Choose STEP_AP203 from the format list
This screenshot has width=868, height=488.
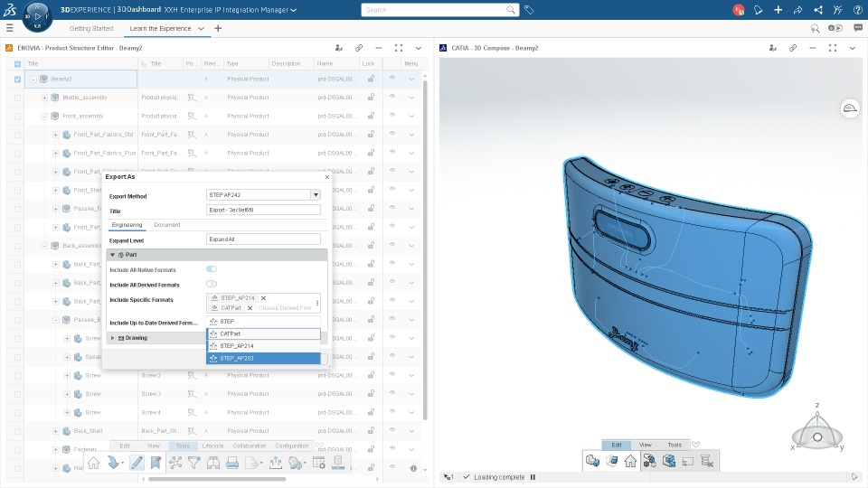coord(263,358)
